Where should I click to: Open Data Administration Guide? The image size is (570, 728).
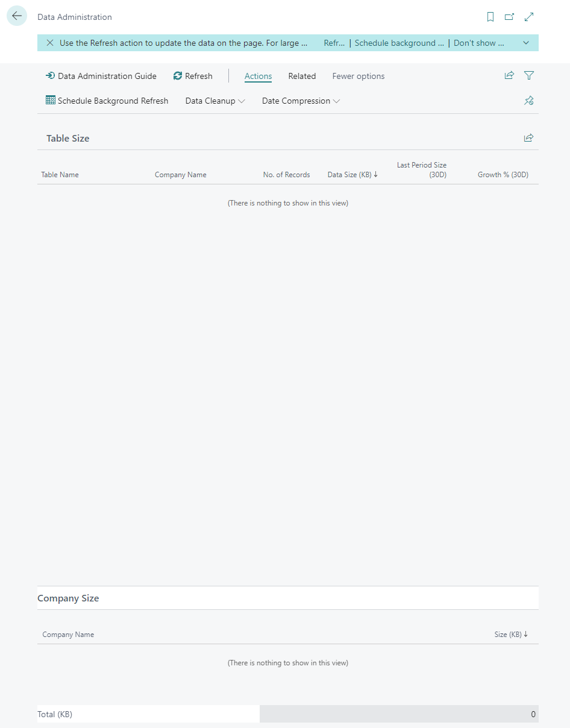click(x=101, y=76)
